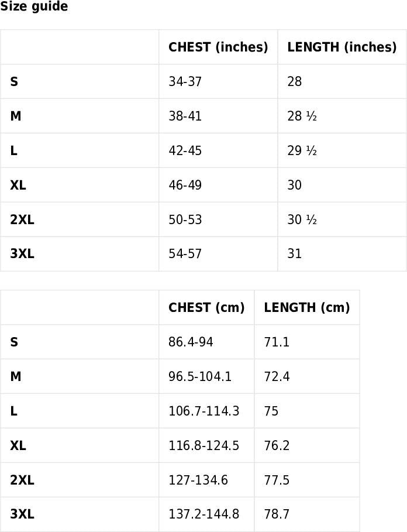The width and height of the screenshot is (407, 532).
Task: Click the 78.7 length cm cell
Action: 277,514
